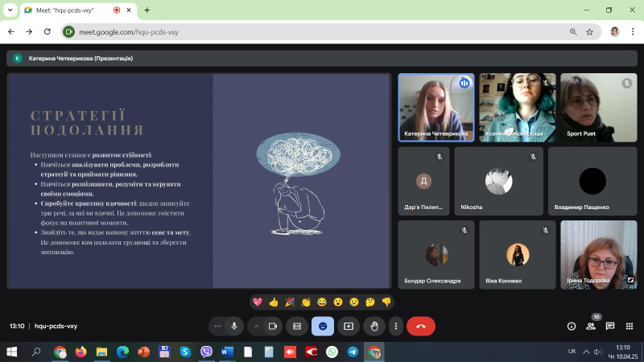Open a new browser tab
The image size is (644, 362).
[x=147, y=10]
